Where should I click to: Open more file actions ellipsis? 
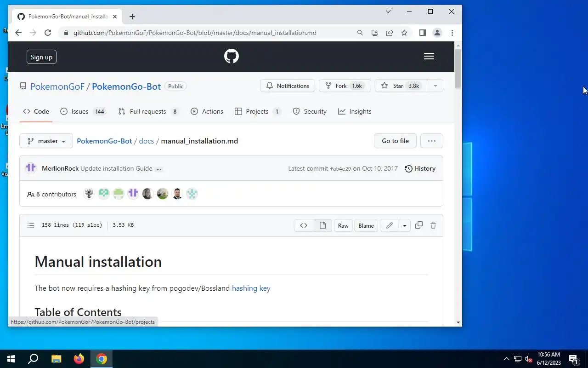pos(431,141)
